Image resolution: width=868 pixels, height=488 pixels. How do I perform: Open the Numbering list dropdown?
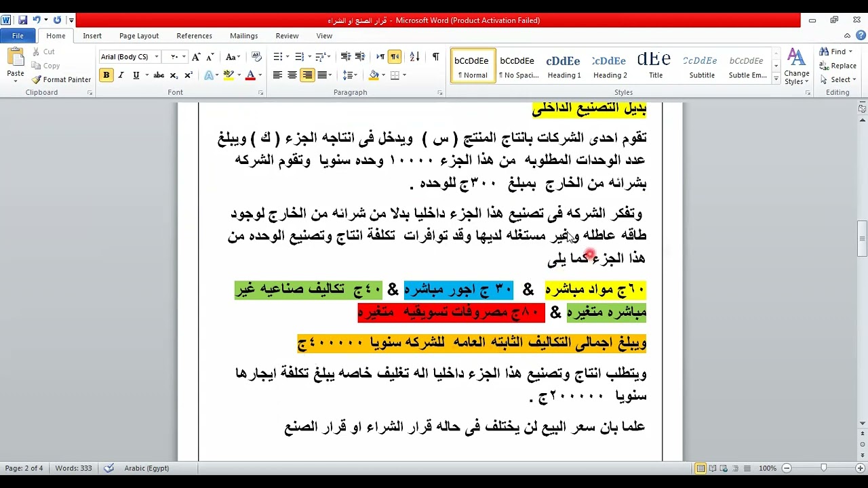point(310,57)
